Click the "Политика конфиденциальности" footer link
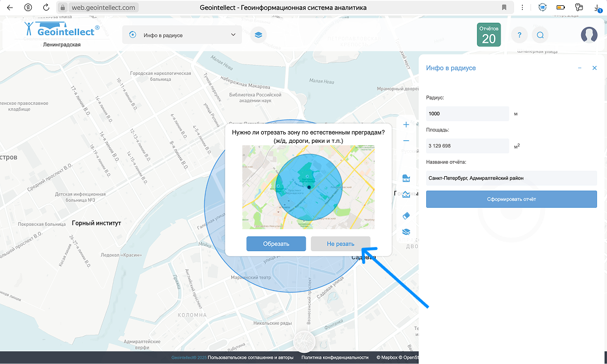 pyautogui.click(x=334, y=358)
